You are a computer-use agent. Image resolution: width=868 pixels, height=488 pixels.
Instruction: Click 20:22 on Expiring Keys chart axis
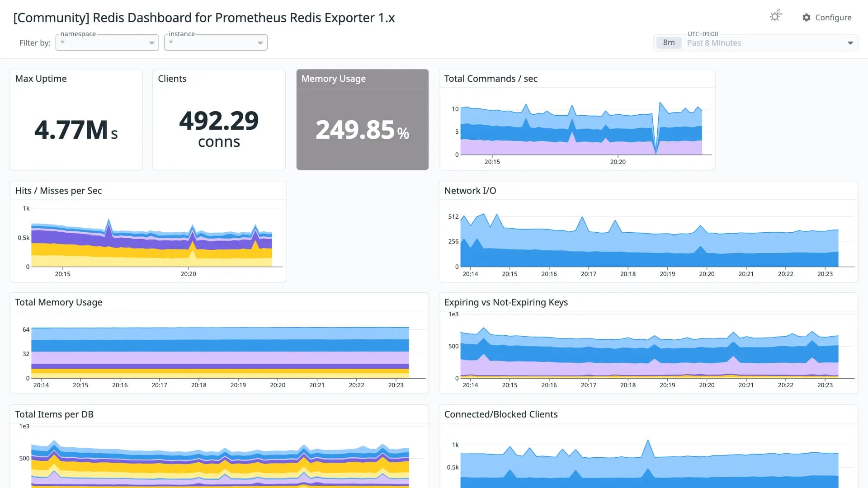pos(785,385)
